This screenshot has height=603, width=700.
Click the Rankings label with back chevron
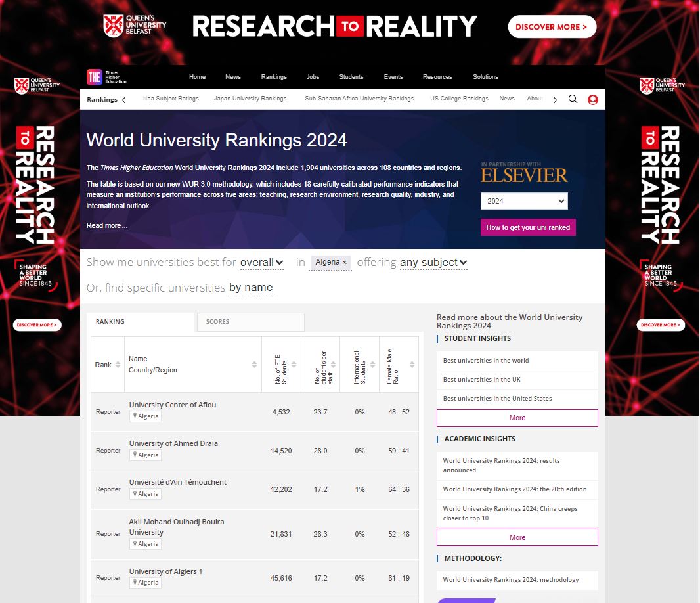point(106,100)
